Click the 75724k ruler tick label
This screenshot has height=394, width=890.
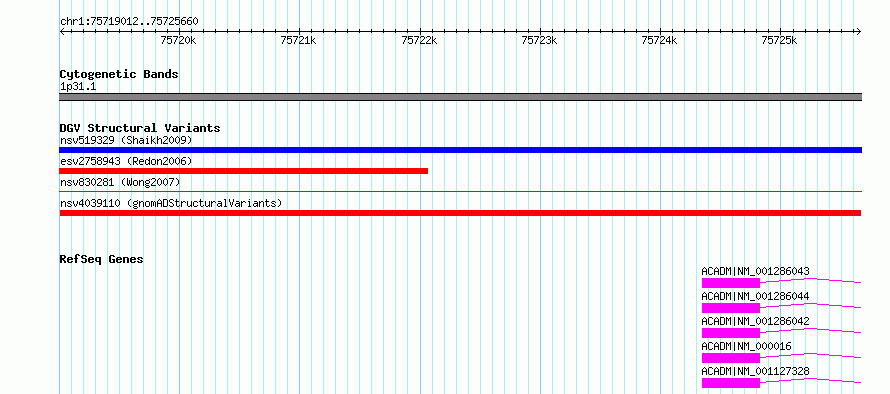click(660, 40)
